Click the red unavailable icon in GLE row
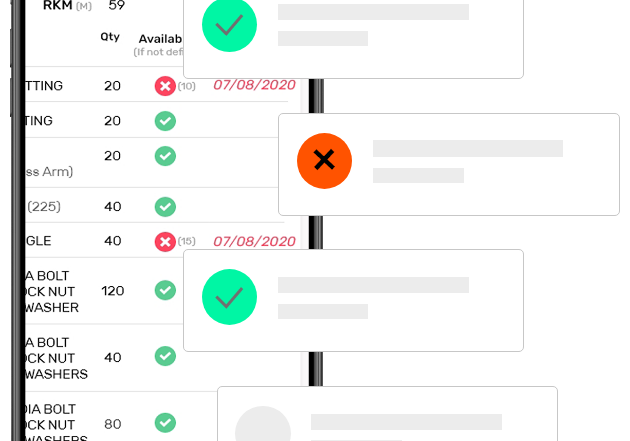The height and width of the screenshot is (441, 630). (165, 242)
